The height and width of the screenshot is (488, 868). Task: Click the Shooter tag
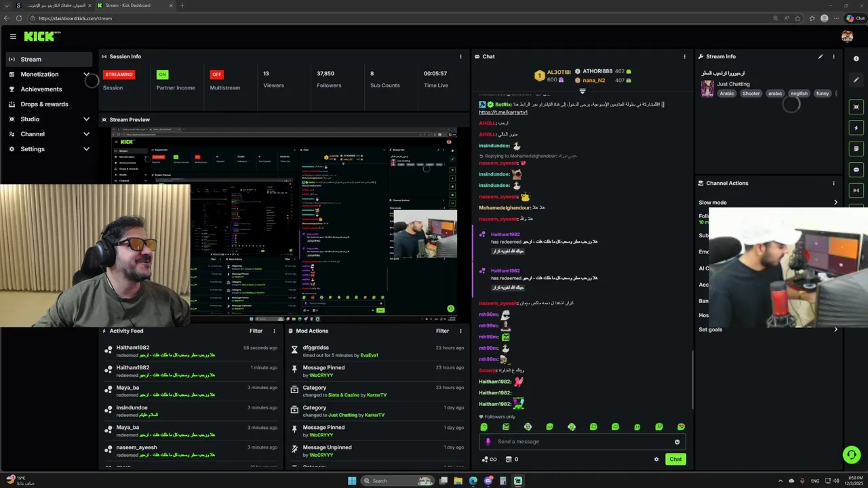751,94
